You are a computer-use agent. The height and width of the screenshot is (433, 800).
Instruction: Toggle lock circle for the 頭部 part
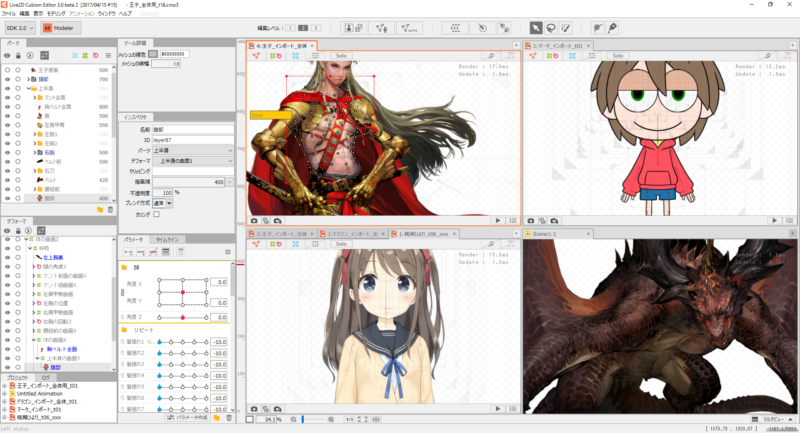[x=18, y=79]
